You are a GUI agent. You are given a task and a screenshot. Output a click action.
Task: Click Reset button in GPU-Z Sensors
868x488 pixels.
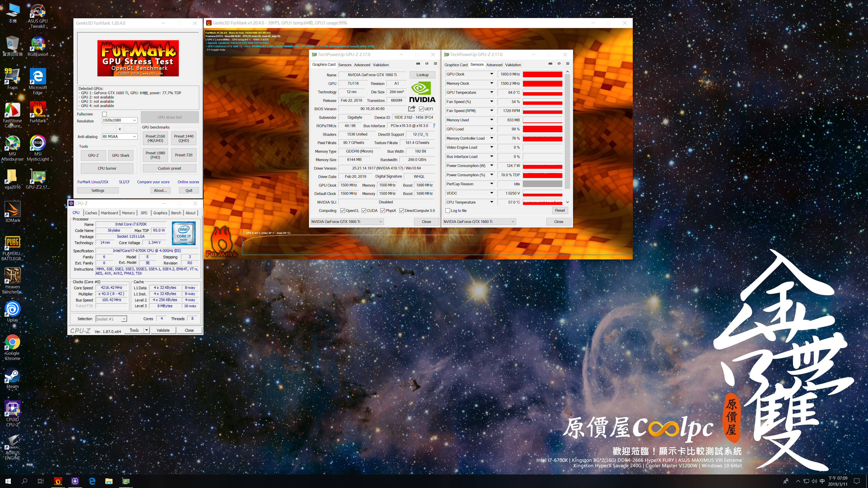click(x=560, y=211)
